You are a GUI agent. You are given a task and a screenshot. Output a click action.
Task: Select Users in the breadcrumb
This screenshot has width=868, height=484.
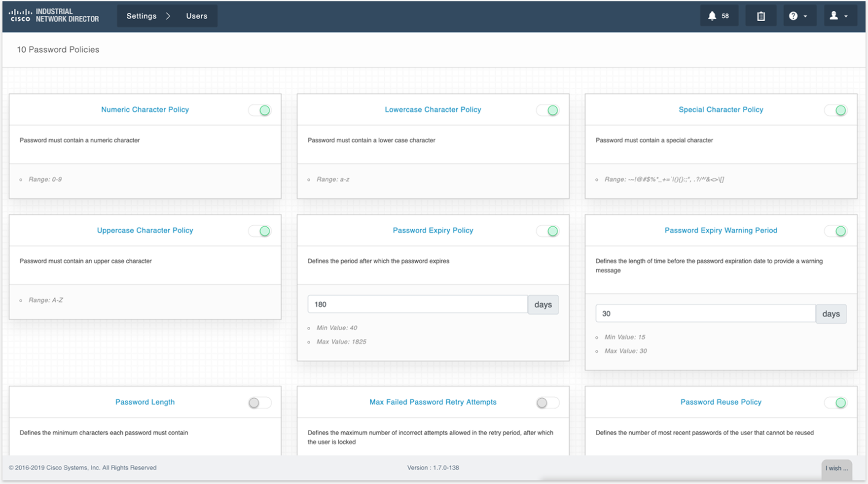197,16
